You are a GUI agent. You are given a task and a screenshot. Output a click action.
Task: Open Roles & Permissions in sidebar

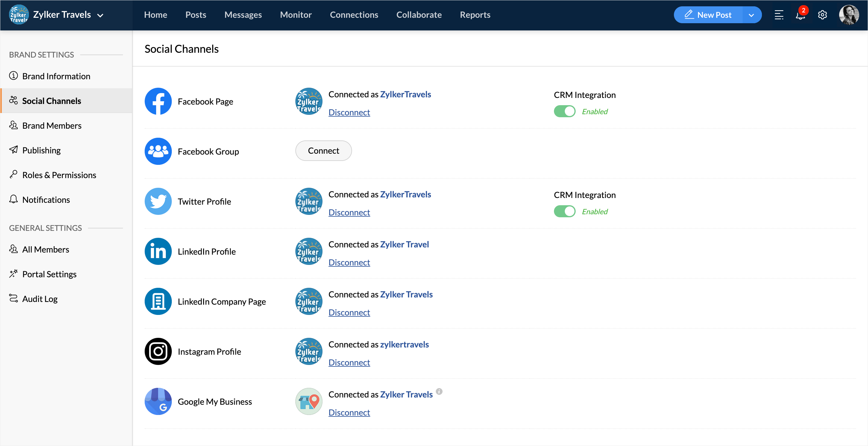point(59,175)
